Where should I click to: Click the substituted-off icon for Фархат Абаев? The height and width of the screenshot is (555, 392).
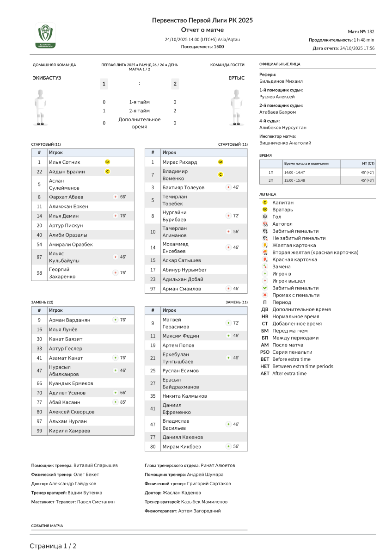click(x=116, y=197)
